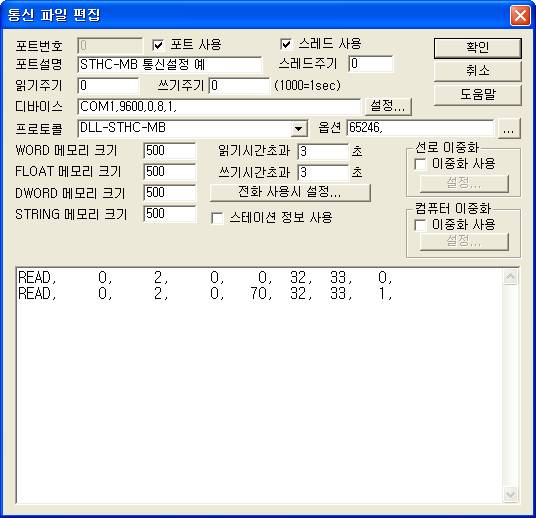
Task: Close the 통신 파일 편집 dialog
Action: click(x=520, y=15)
